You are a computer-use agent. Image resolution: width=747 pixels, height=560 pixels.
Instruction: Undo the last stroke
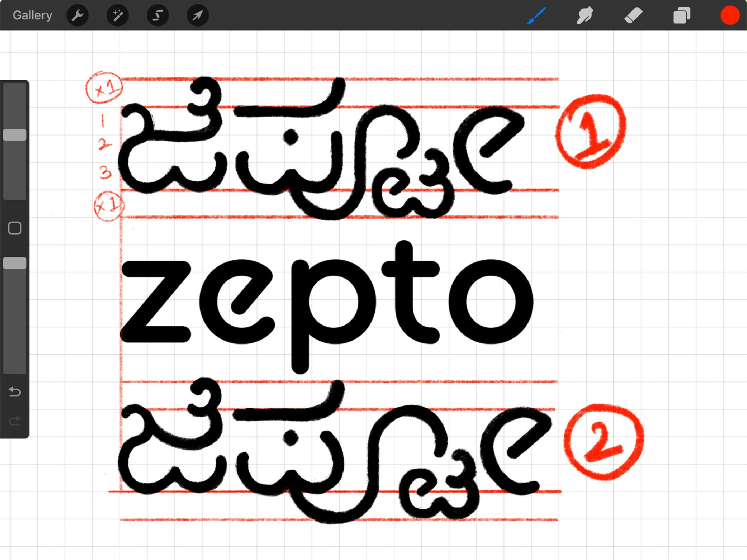(x=15, y=392)
